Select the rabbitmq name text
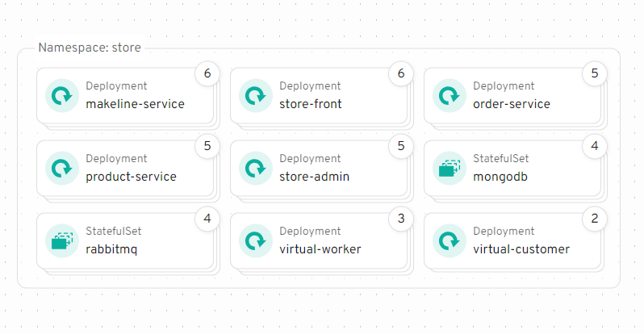Image resolution: width=644 pixels, height=334 pixels. pos(111,250)
